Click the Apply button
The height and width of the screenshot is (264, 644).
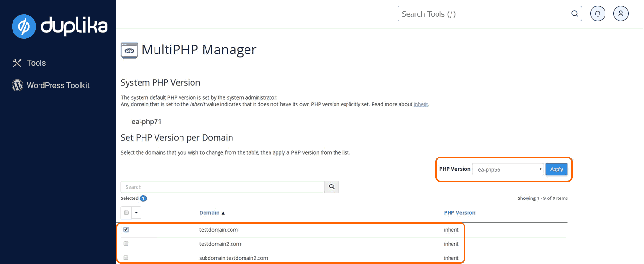tap(556, 169)
